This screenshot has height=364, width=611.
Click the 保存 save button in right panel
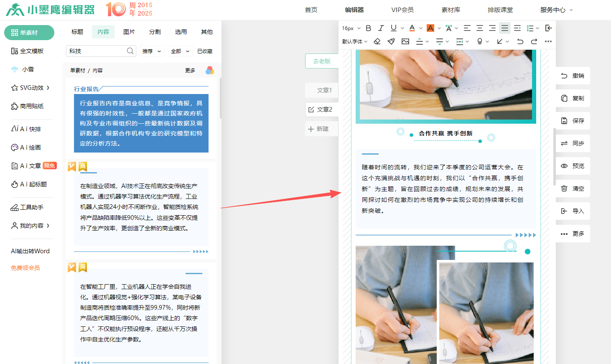pos(573,121)
